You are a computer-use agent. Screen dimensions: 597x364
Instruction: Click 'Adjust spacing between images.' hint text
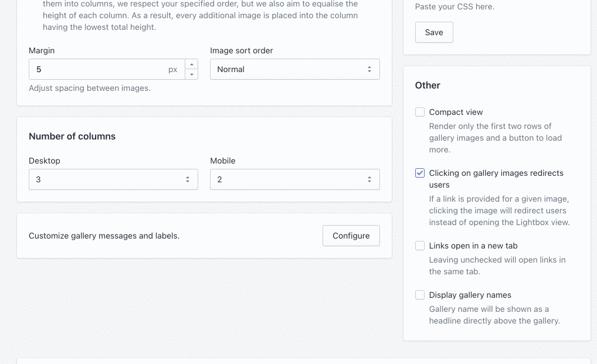click(90, 89)
